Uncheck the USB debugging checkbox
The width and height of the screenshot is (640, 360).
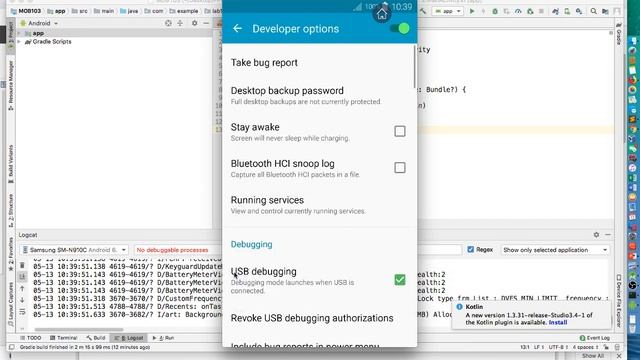point(400,280)
